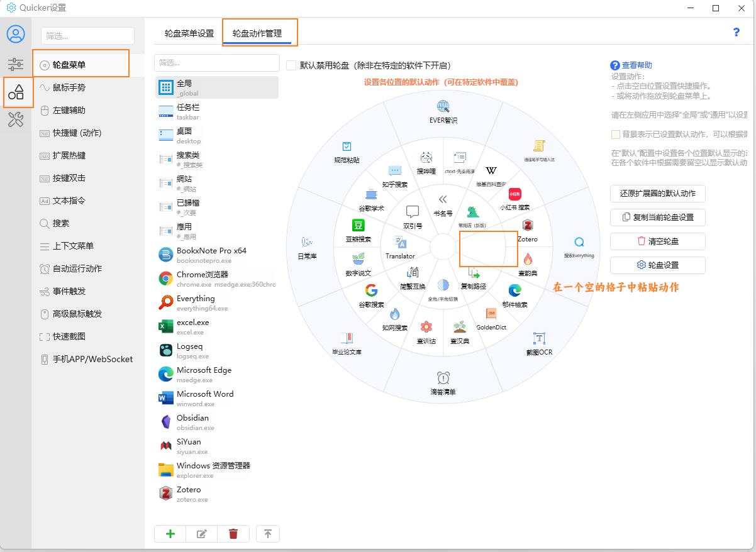The height and width of the screenshot is (552, 756).
Task: Choose the 查汉典 wheel action
Action: coord(460,333)
